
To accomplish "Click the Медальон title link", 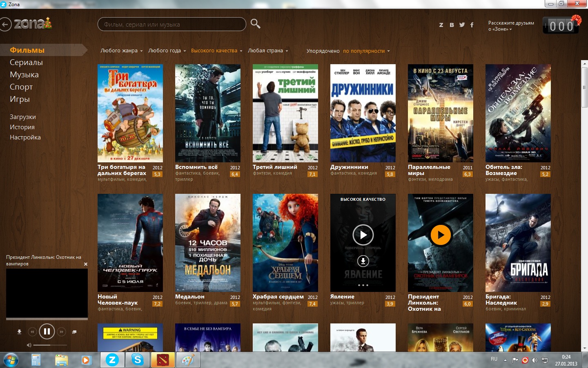I will pyautogui.click(x=190, y=296).
